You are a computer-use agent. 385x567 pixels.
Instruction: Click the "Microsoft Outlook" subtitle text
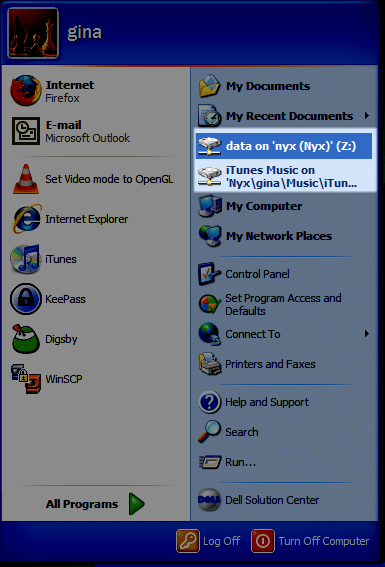pos(87,138)
